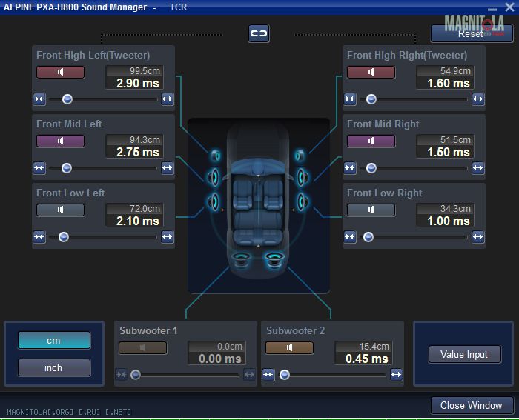
Task: Increase Subwoofer 2 delay with right arrow
Action: coord(396,375)
